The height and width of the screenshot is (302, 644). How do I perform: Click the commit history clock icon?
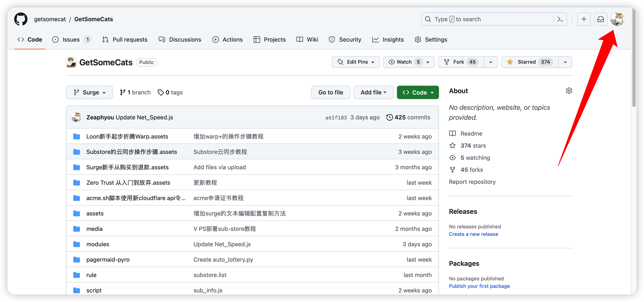389,117
